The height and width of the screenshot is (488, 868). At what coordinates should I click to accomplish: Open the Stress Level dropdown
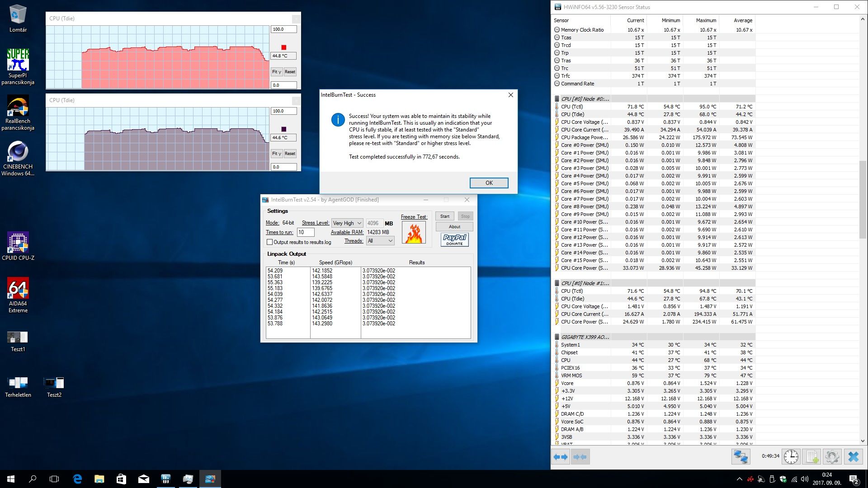click(347, 223)
